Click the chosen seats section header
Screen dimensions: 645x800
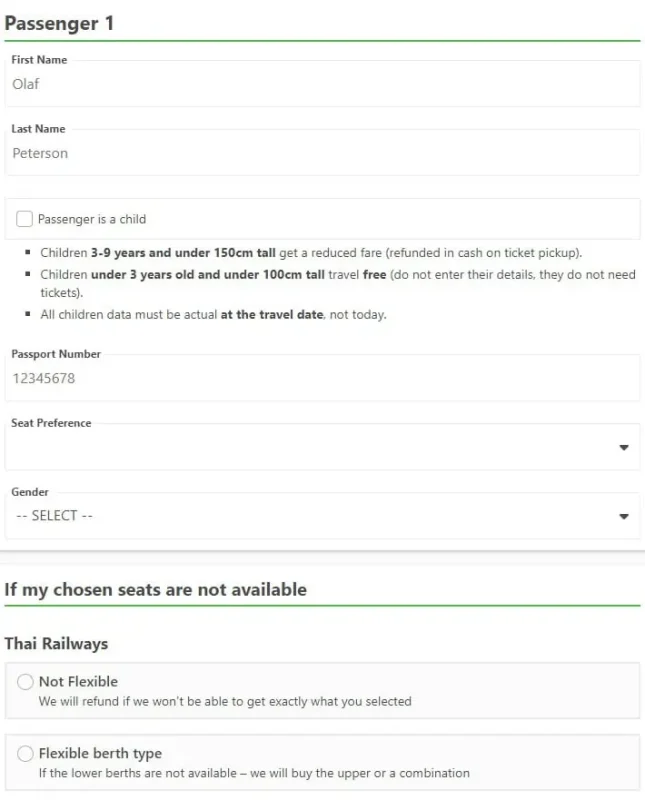[156, 589]
